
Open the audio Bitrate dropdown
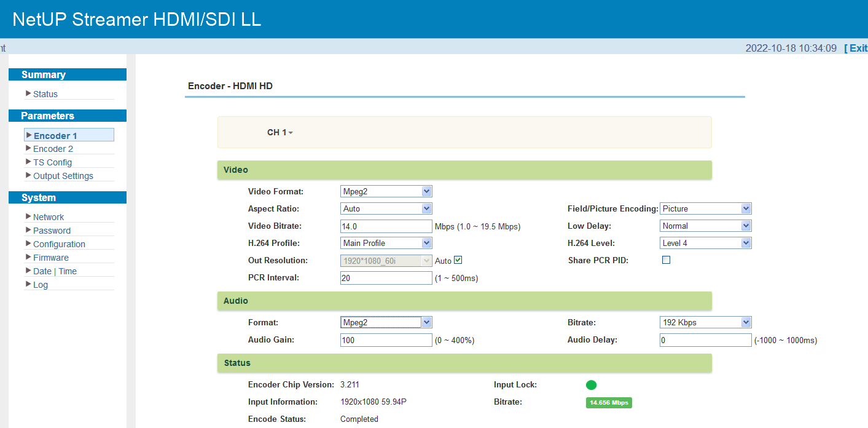click(706, 322)
